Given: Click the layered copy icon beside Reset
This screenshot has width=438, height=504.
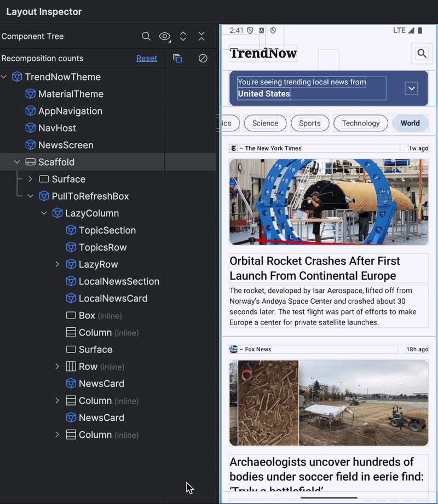Looking at the screenshot, I should [177, 58].
